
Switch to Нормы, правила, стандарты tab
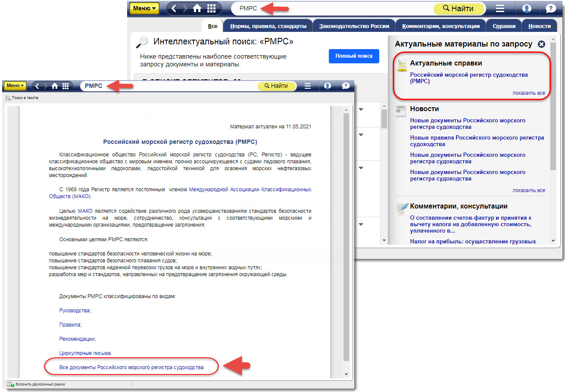click(268, 26)
